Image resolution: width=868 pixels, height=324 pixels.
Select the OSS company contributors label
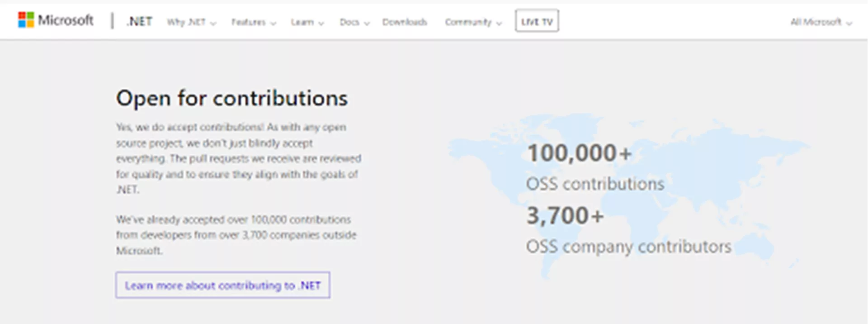pyautogui.click(x=628, y=247)
